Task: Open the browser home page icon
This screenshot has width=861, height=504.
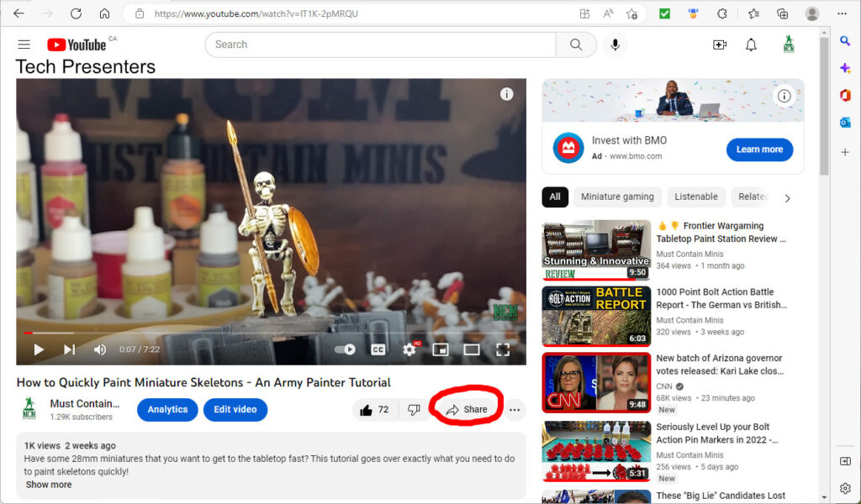Action: pos(104,13)
